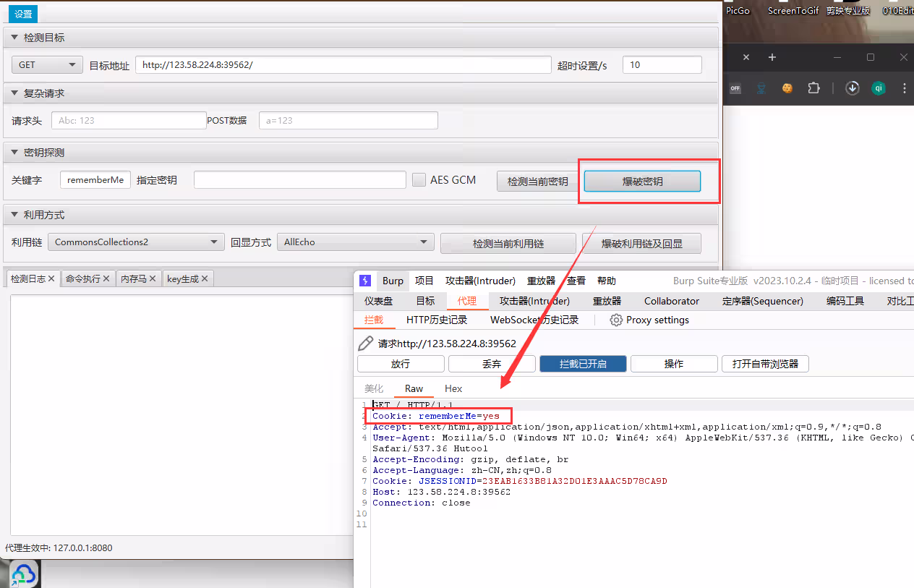
Task: Open the blue cloud app on taskbar
Action: [22, 575]
